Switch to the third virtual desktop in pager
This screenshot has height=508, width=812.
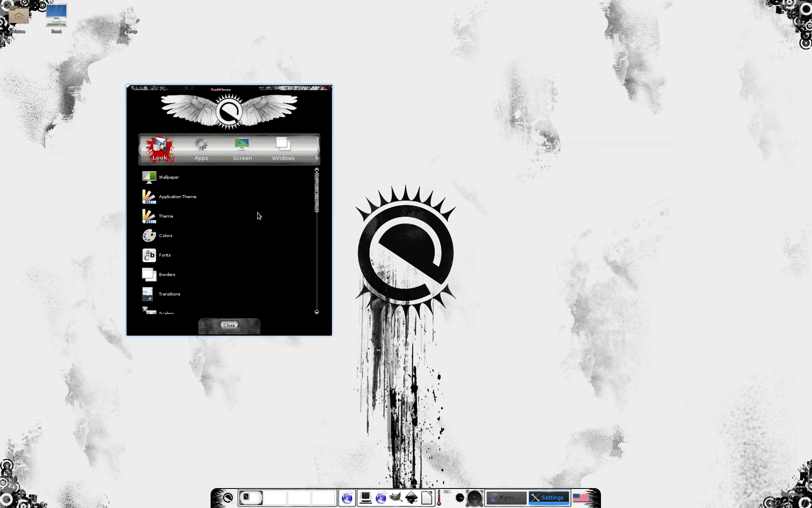(299, 497)
